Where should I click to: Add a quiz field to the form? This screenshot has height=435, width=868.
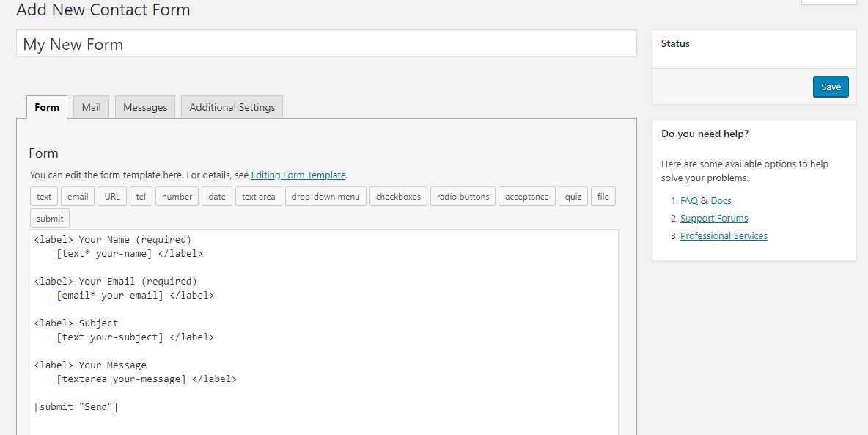[x=573, y=196]
